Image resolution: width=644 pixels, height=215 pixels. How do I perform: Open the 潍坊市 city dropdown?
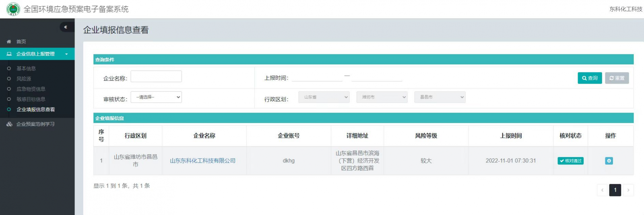coord(382,97)
